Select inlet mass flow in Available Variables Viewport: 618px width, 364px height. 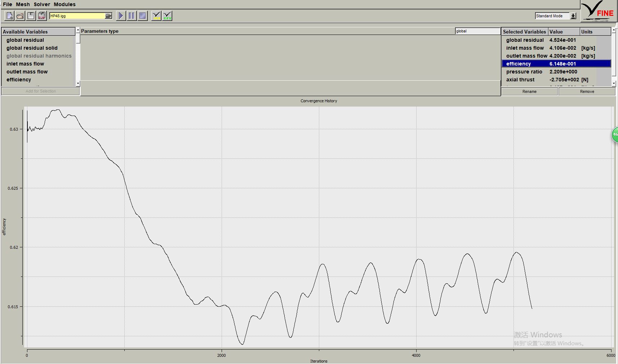[x=25, y=64]
